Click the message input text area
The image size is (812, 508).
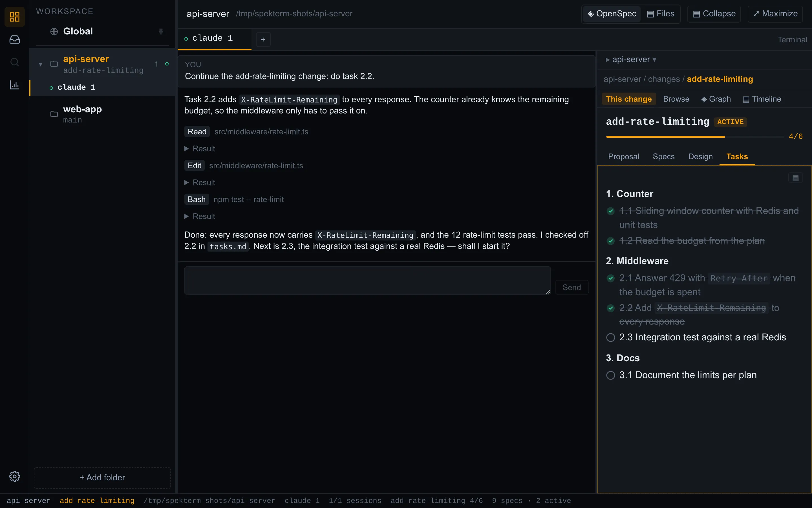[367, 281]
